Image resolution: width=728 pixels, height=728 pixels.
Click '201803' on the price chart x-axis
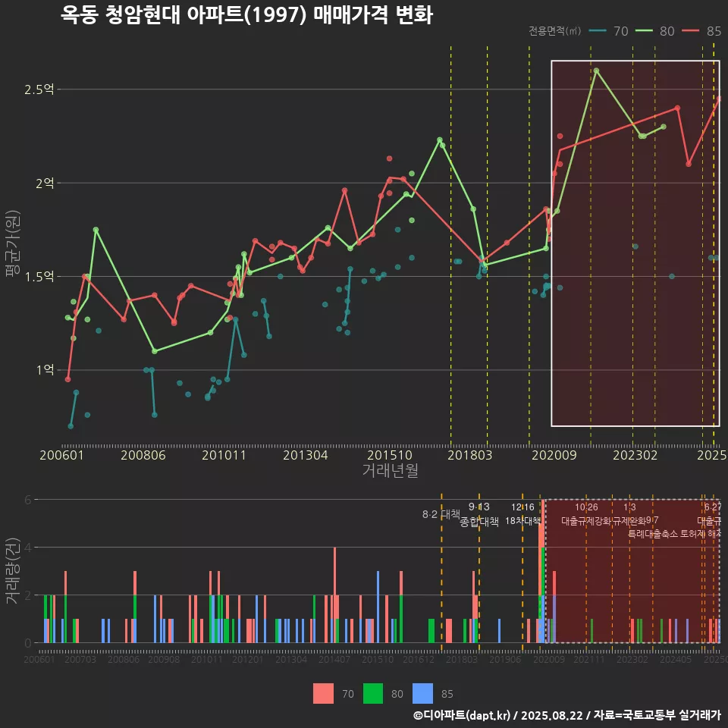[x=469, y=455]
